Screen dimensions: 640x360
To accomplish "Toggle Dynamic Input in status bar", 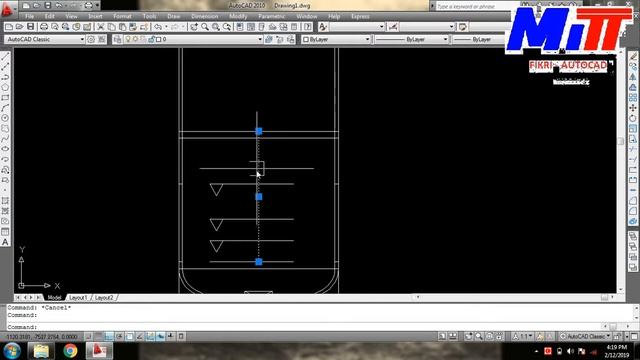I will 160,336.
